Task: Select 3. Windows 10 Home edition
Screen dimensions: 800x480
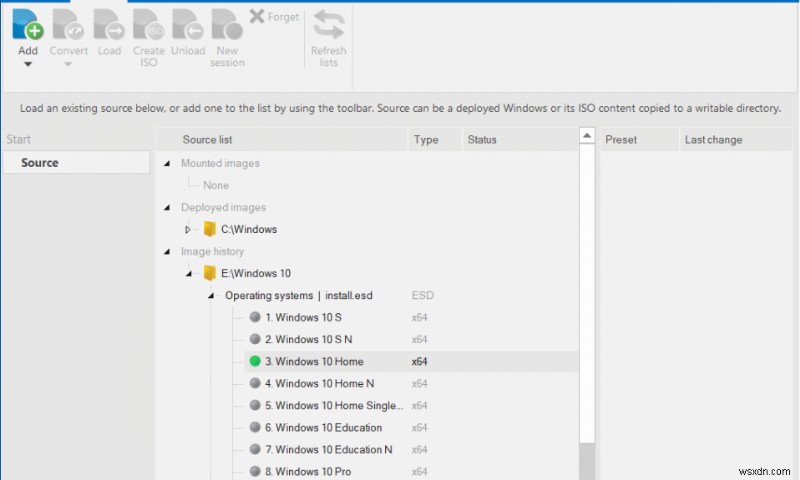Action: pos(314,361)
